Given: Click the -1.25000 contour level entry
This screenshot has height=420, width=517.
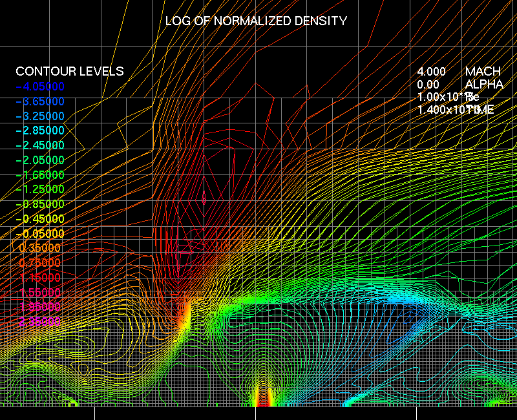Looking at the screenshot, I should pos(40,189).
